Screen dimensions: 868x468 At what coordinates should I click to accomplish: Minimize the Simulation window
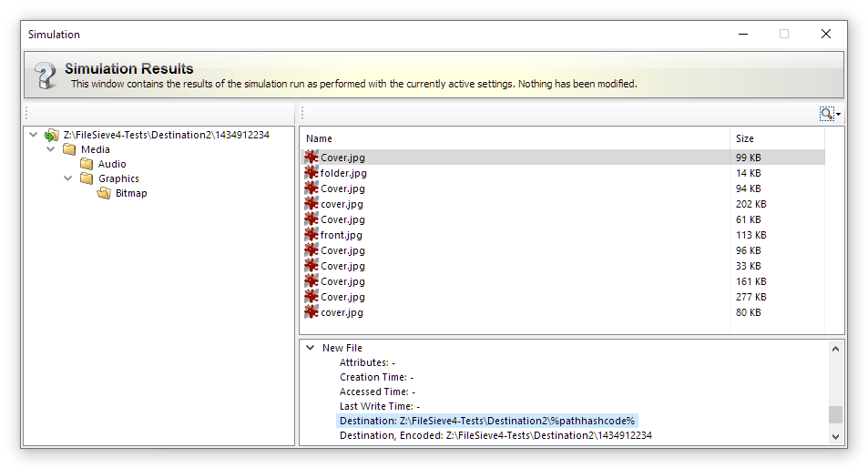tap(743, 34)
